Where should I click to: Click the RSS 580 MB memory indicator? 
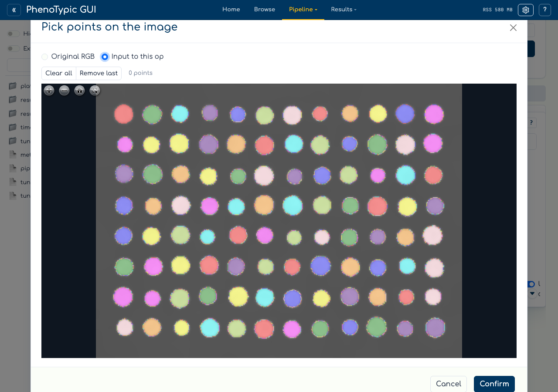pyautogui.click(x=498, y=10)
